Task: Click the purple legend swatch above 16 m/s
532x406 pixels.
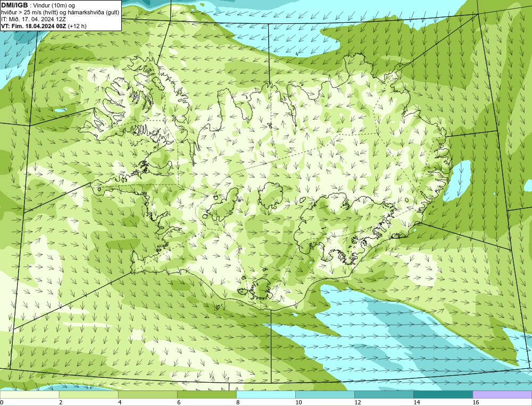Action: [x=502, y=394]
